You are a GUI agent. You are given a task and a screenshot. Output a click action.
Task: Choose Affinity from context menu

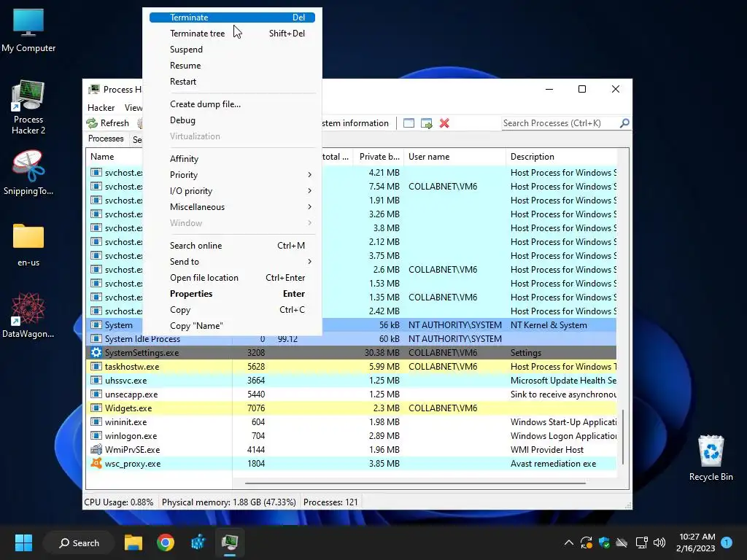pos(232,158)
